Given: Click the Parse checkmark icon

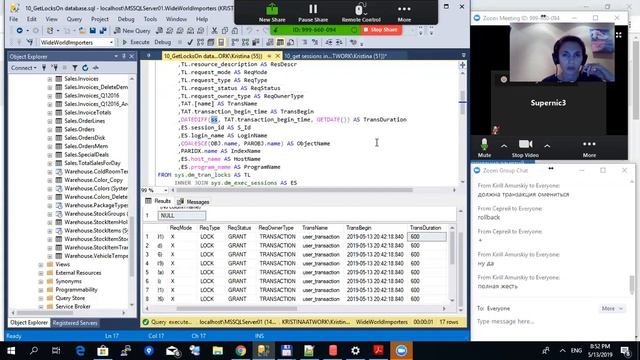Looking at the screenshot, I should [x=190, y=42].
